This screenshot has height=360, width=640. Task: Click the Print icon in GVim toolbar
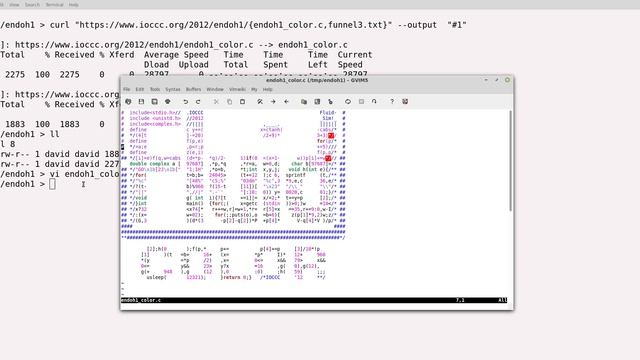pyautogui.click(x=167, y=102)
